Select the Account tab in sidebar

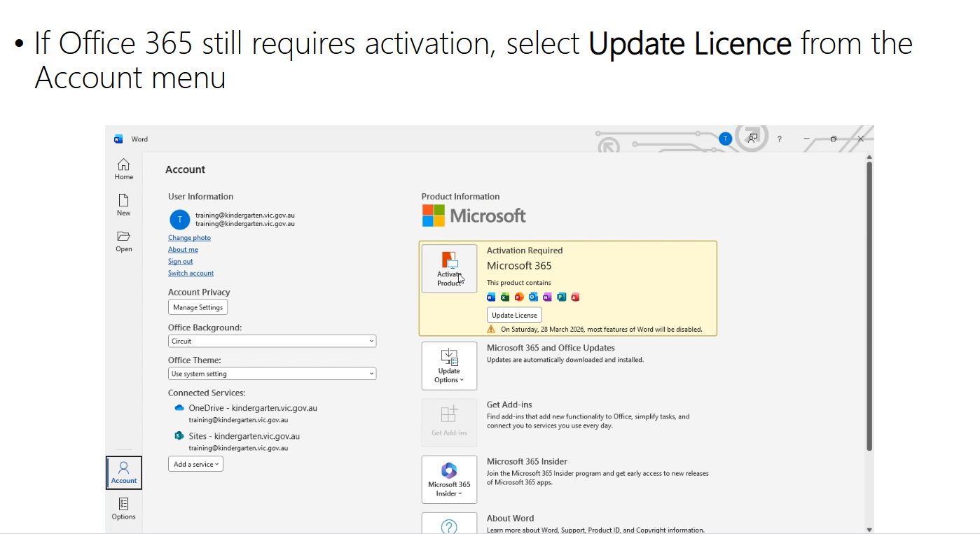point(124,473)
